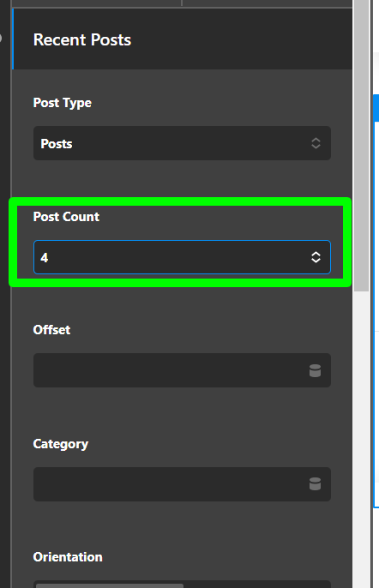Focus the Post Count field showing 4
Image resolution: width=379 pixels, height=588 pixels.
(x=182, y=257)
